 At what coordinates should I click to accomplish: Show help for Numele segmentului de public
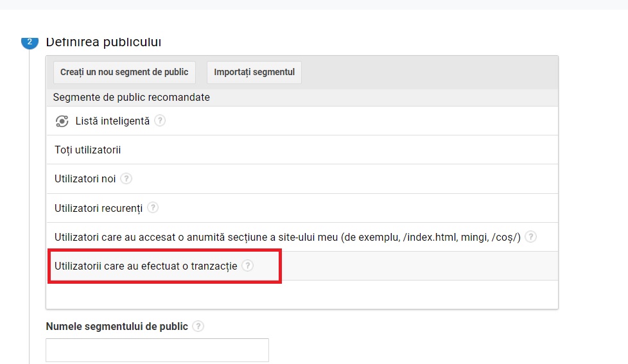point(198,326)
